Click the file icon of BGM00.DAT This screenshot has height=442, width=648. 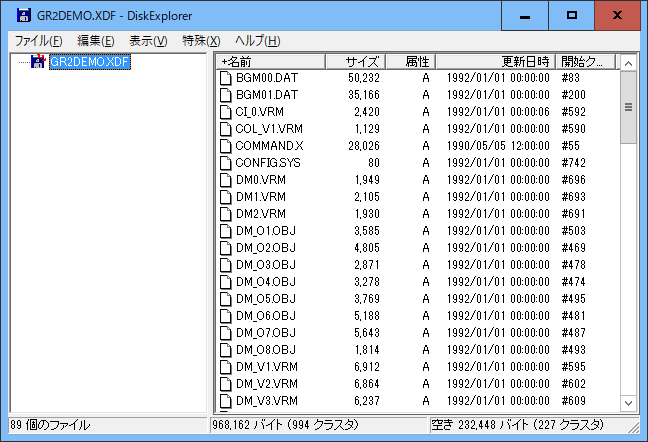click(x=226, y=78)
